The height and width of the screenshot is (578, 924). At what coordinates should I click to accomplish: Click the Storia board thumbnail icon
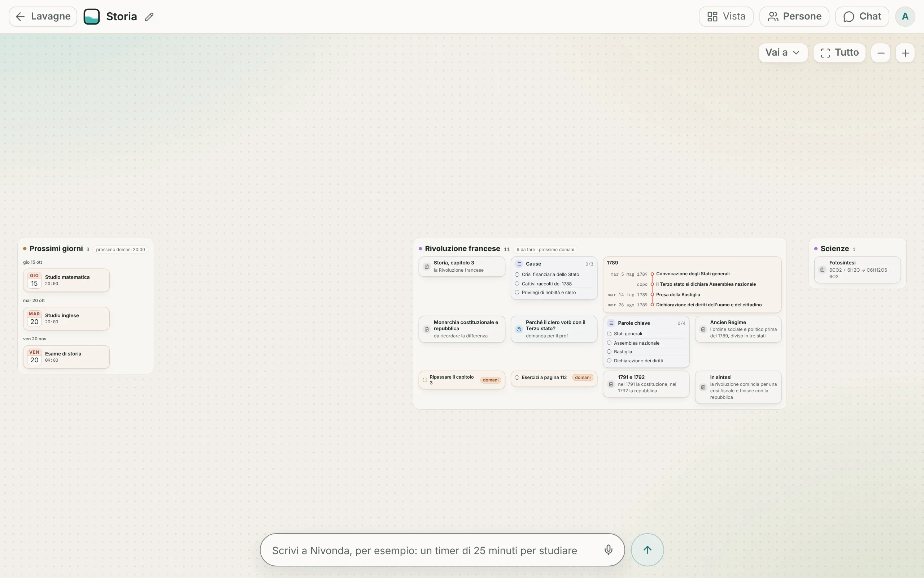tap(92, 17)
